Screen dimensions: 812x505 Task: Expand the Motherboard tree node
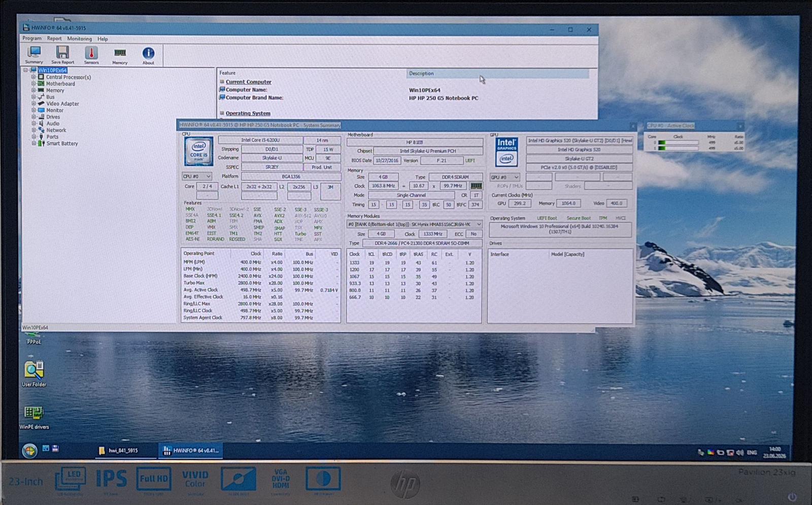tap(33, 84)
